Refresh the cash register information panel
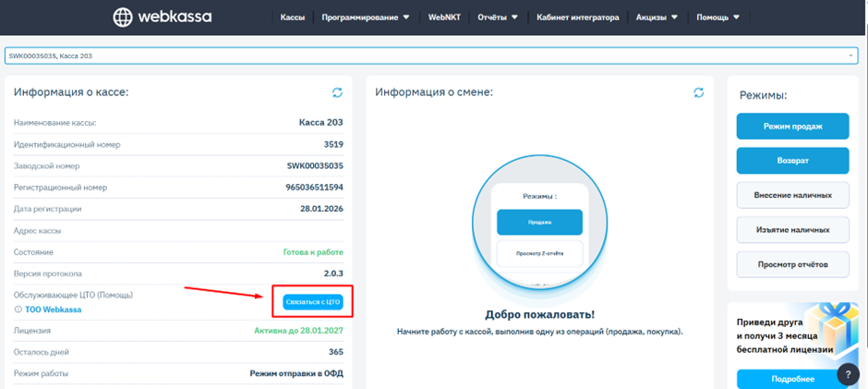Screen dimensions: 868x389 pos(337,92)
